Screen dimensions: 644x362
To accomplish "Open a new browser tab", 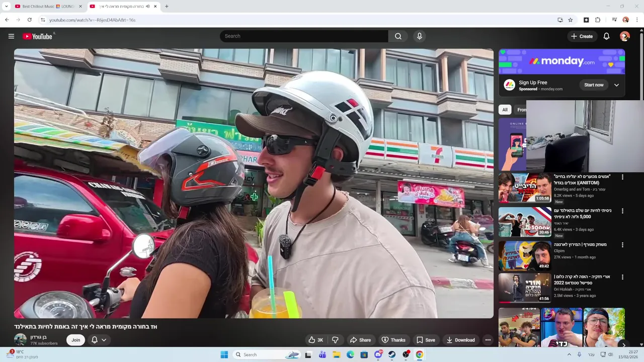I will pos(167,7).
